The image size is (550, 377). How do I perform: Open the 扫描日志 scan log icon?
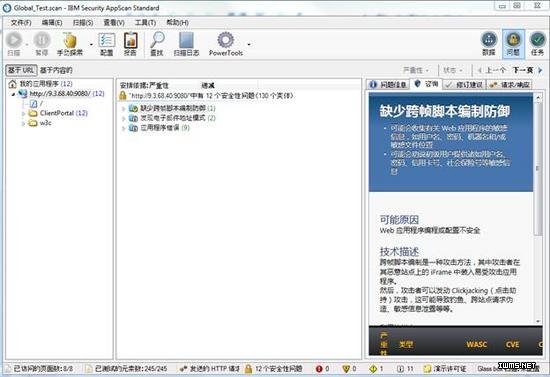pyautogui.click(x=186, y=41)
